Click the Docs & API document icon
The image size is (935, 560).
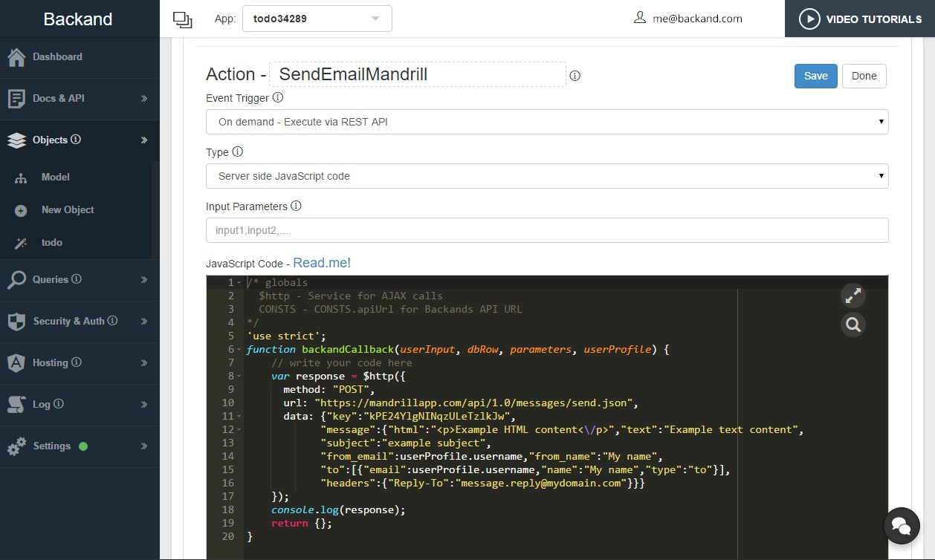16,99
